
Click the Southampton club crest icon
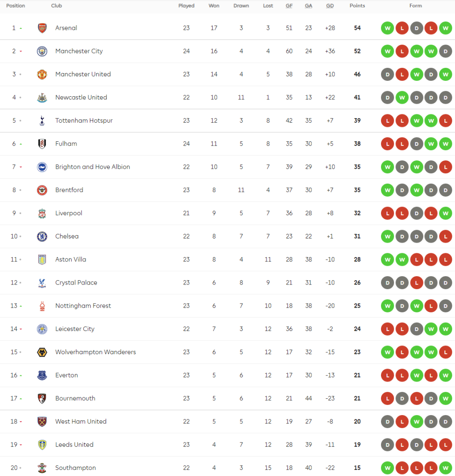[42, 468]
